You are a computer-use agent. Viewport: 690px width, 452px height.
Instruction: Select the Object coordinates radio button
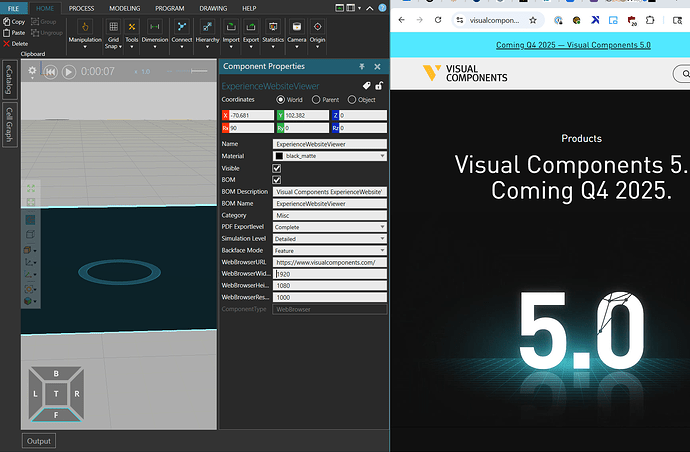352,99
